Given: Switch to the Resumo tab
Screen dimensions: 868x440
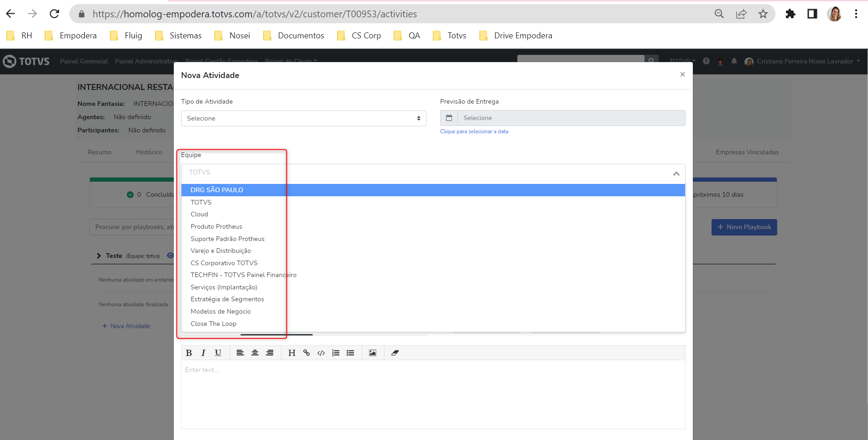Looking at the screenshot, I should click(99, 152).
